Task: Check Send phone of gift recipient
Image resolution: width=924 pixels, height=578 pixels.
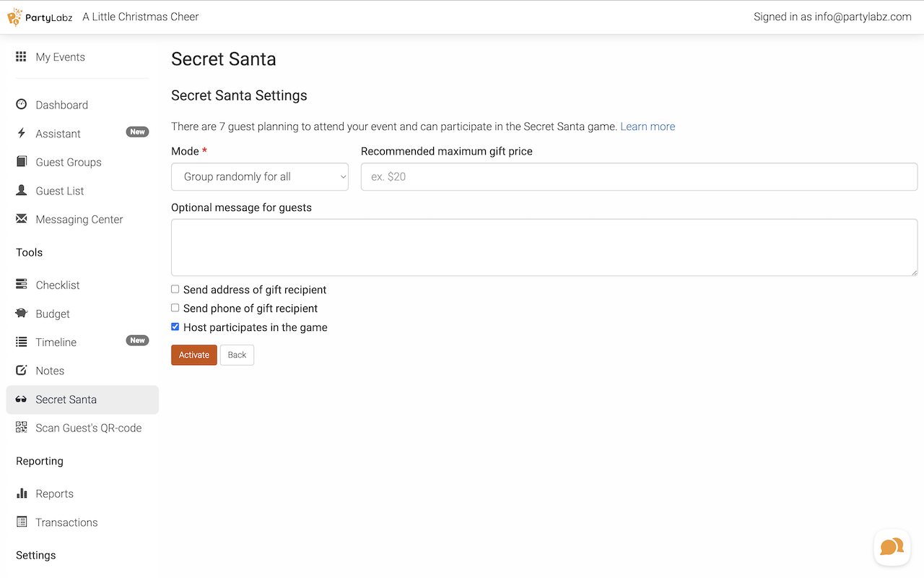Action: [x=175, y=308]
